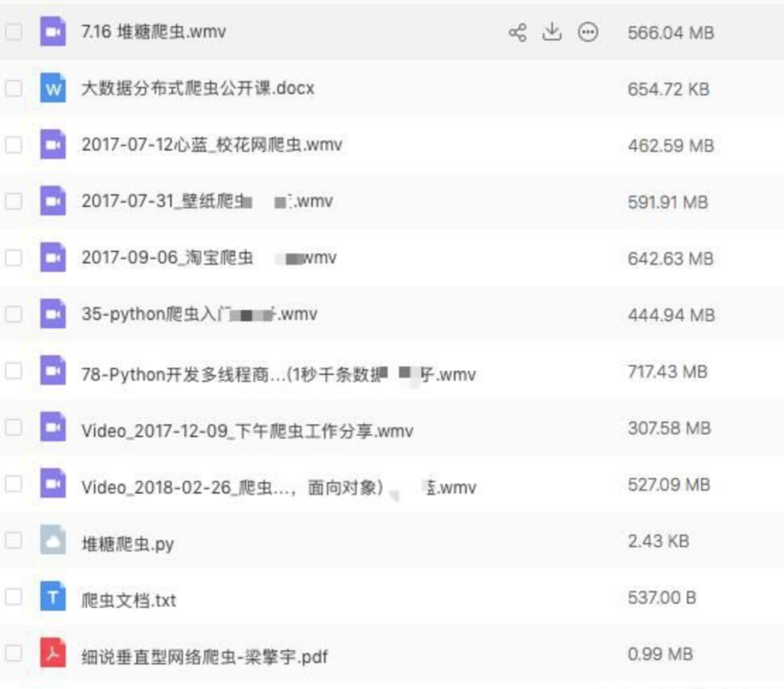
Task: Download the 7.16 堆糖爬虫.wmv file
Action: pos(552,32)
